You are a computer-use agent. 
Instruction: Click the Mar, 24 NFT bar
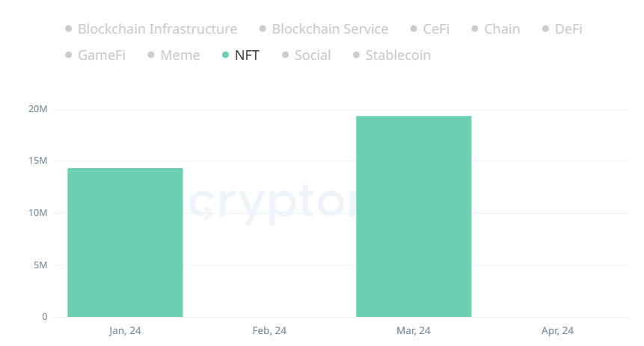coord(414,217)
